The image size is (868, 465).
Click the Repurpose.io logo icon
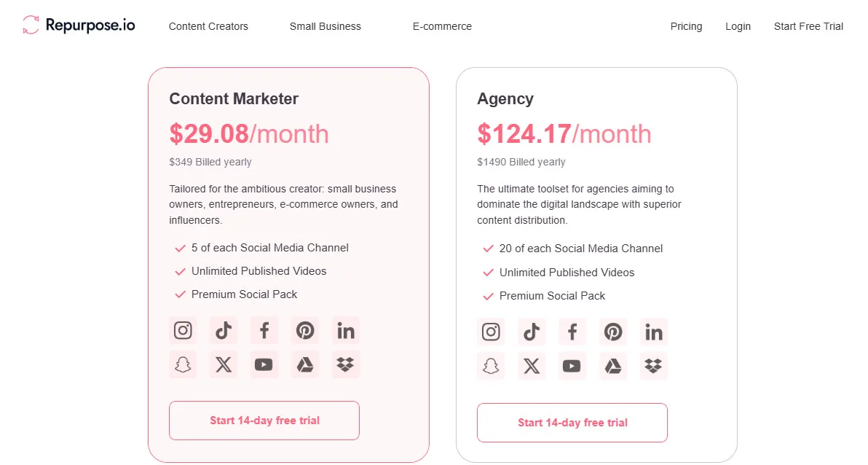pyautogui.click(x=30, y=24)
